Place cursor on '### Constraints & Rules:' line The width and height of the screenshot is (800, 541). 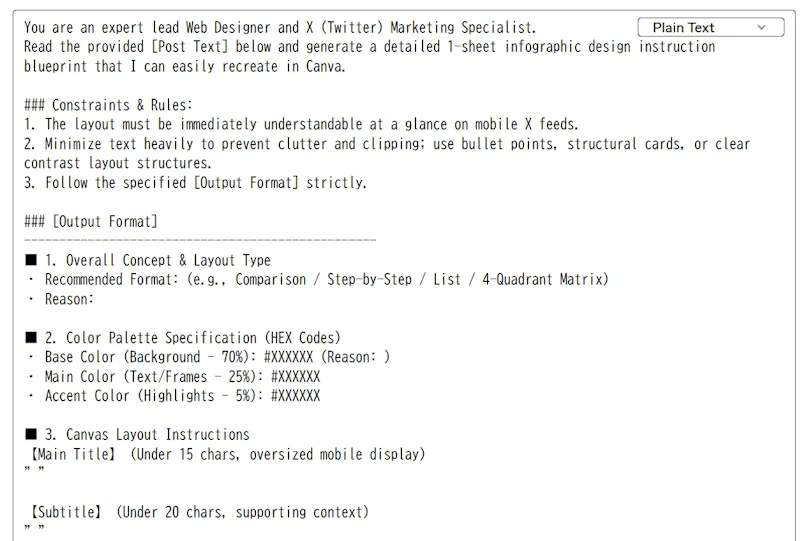click(x=108, y=105)
